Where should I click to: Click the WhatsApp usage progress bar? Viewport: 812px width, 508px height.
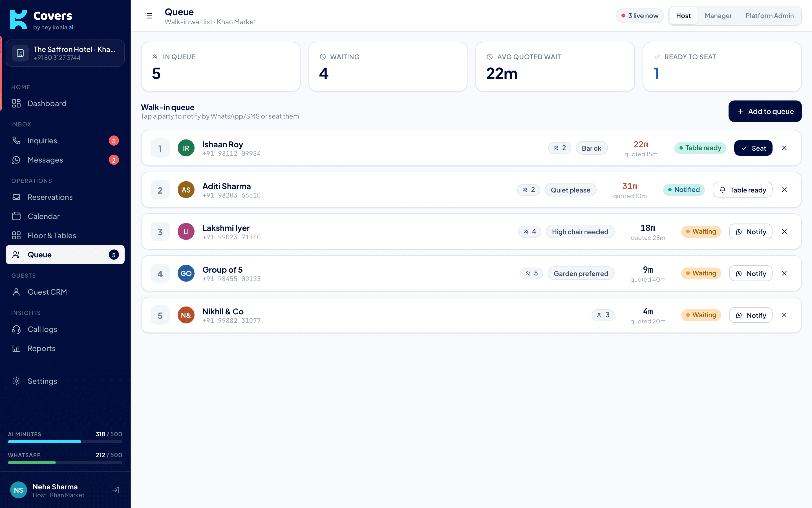[x=65, y=463]
